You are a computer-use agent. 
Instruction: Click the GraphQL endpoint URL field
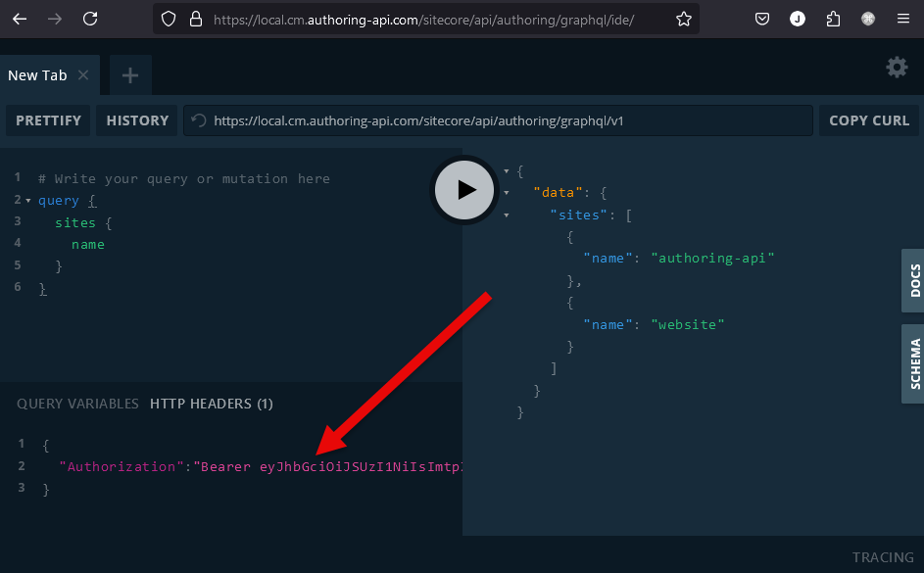510,120
